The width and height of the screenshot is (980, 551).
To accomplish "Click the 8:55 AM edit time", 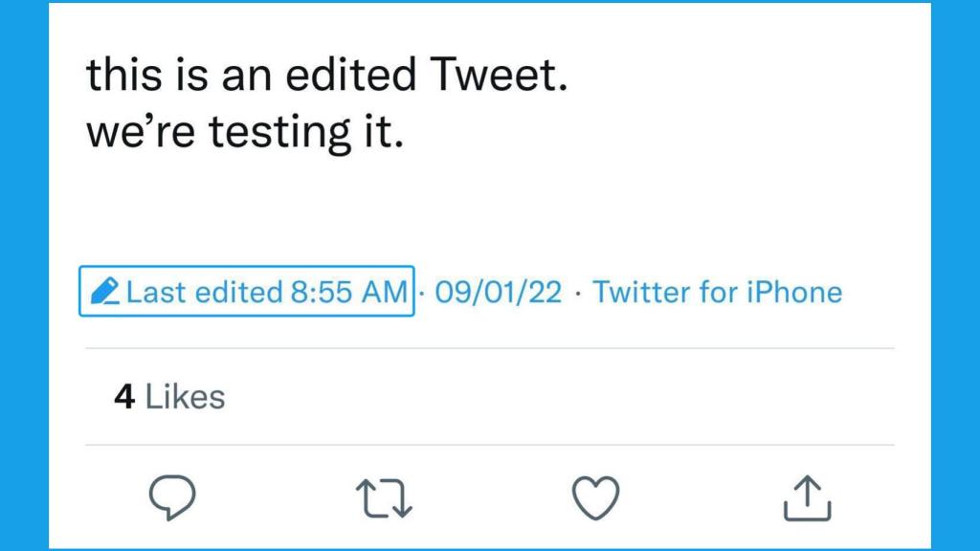I will coord(348,292).
